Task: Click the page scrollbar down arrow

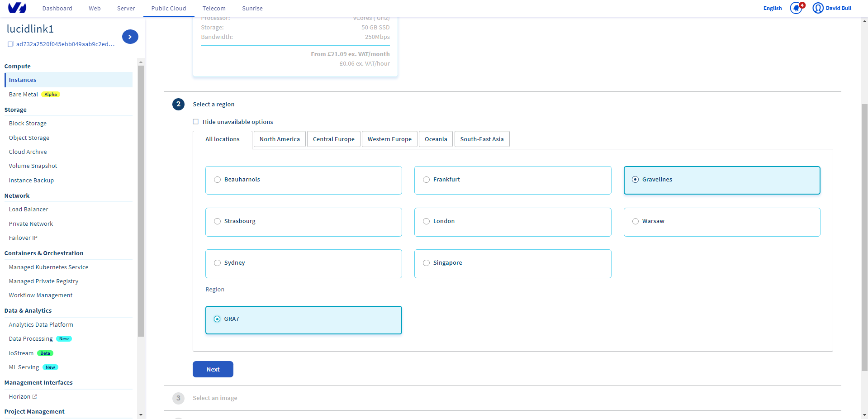Action: coord(864,414)
